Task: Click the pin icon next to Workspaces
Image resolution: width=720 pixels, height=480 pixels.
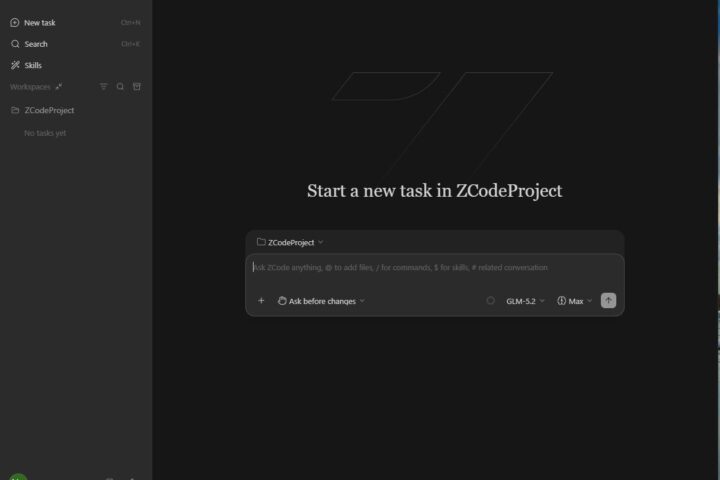Action: [x=59, y=86]
